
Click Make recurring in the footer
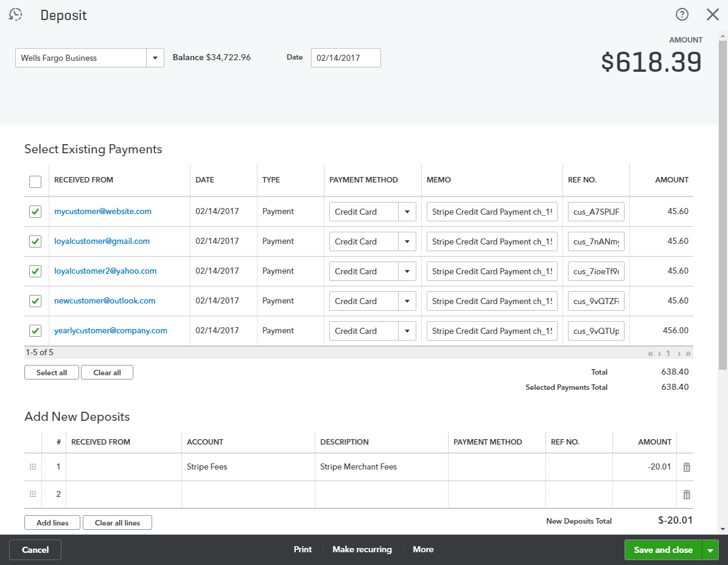point(362,549)
